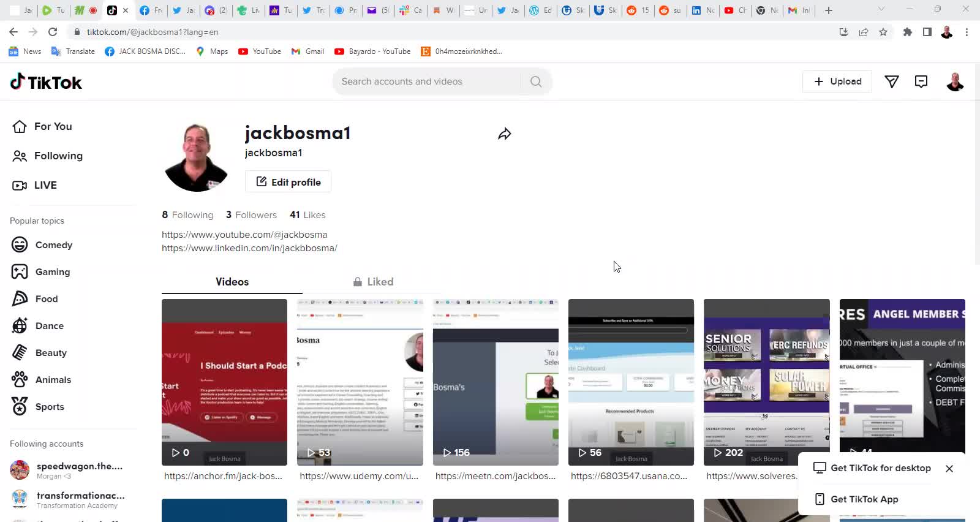Open the Following feed
980x522 pixels.
(x=48, y=156)
